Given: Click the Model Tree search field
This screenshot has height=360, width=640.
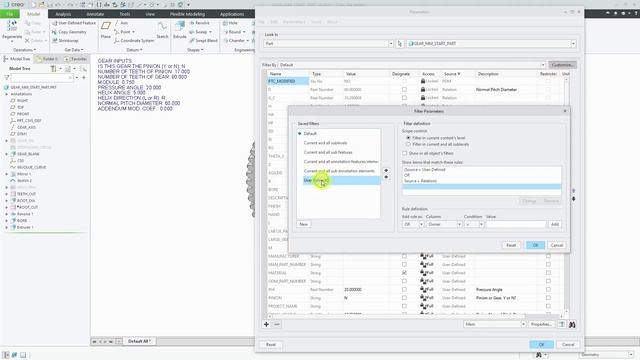Looking at the screenshot, I should (x=42, y=77).
